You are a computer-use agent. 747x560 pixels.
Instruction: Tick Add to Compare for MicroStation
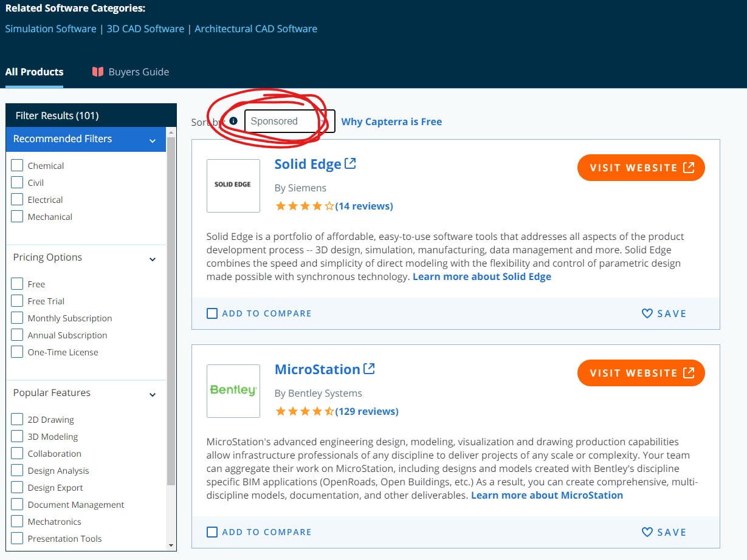point(212,532)
